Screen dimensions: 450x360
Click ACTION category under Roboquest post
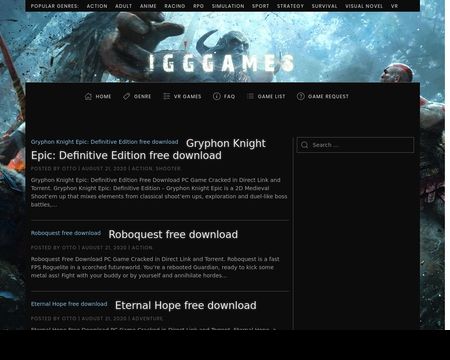tap(142, 248)
